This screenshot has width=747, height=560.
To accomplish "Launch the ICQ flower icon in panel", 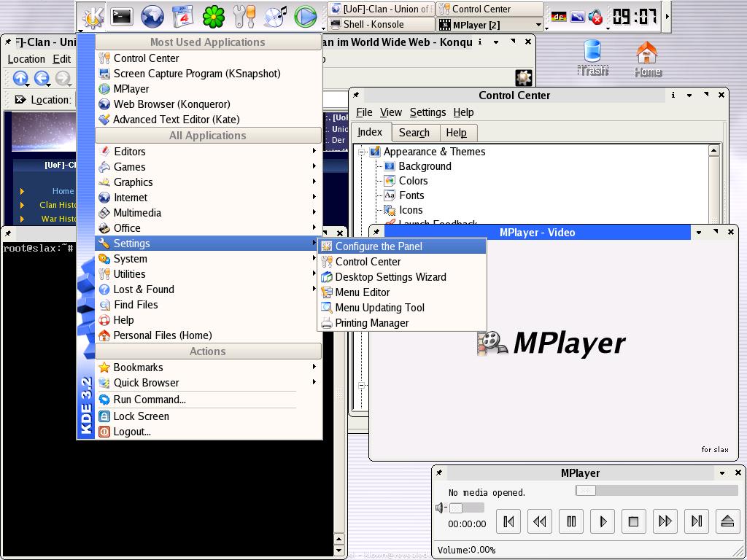I will point(214,16).
